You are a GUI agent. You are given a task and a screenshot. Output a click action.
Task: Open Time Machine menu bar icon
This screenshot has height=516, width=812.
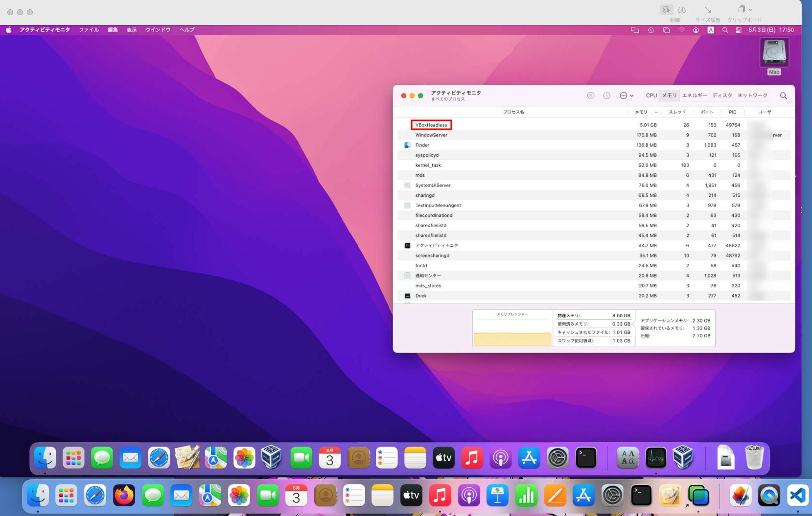pos(650,30)
